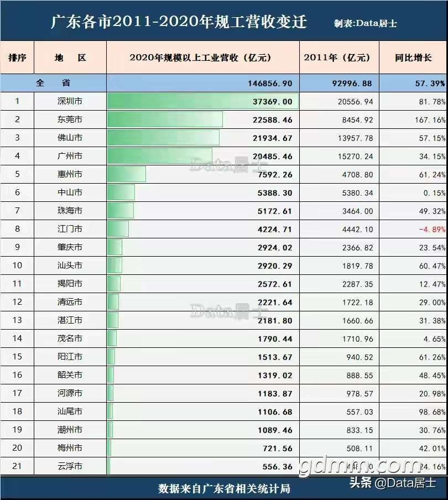Select the 揭阳市 cell
Viewport: 448px width, 500px height.
70,283
